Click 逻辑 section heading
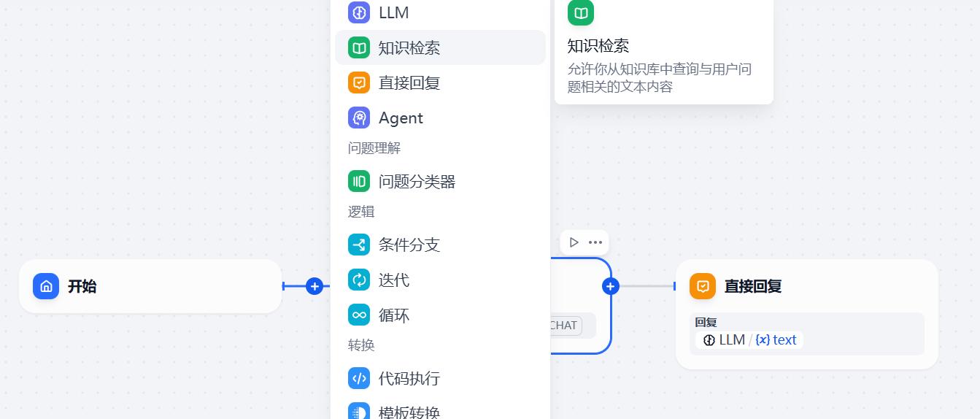The width and height of the screenshot is (980, 419). coord(361,212)
